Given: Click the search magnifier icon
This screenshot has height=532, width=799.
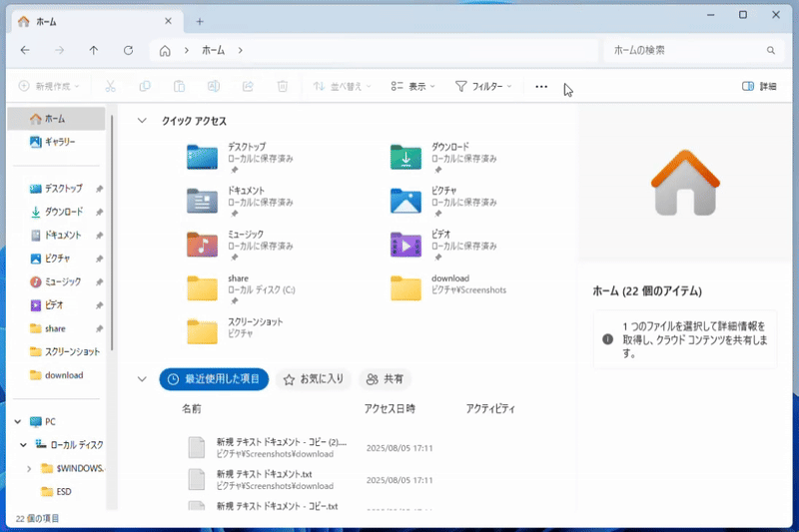Looking at the screenshot, I should [x=770, y=50].
